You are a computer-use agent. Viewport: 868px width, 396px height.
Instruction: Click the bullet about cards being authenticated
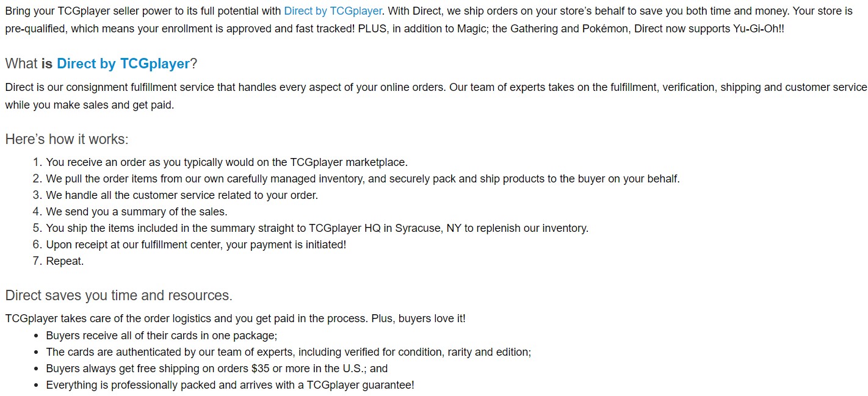pyautogui.click(x=288, y=352)
